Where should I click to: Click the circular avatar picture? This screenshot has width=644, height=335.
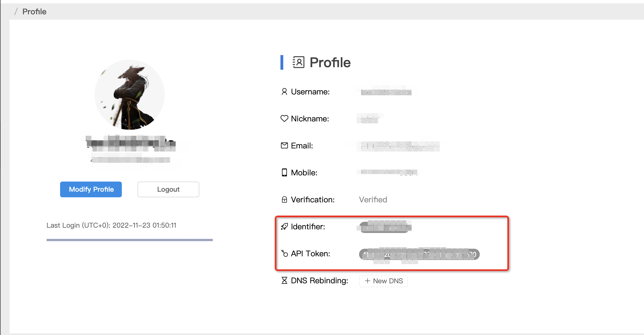tap(129, 95)
